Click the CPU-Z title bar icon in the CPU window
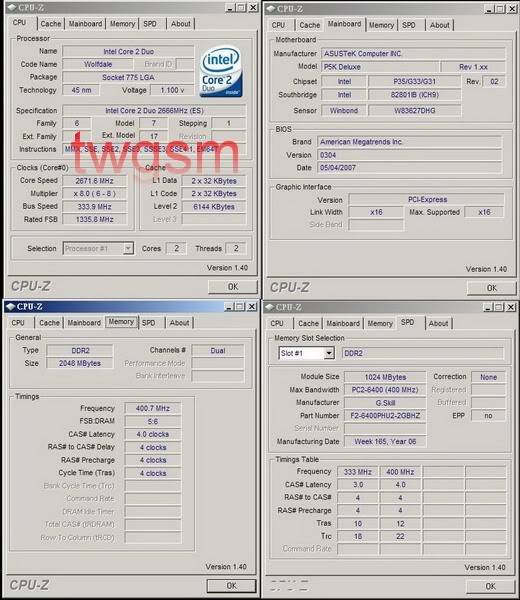The image size is (520, 600). (11, 7)
